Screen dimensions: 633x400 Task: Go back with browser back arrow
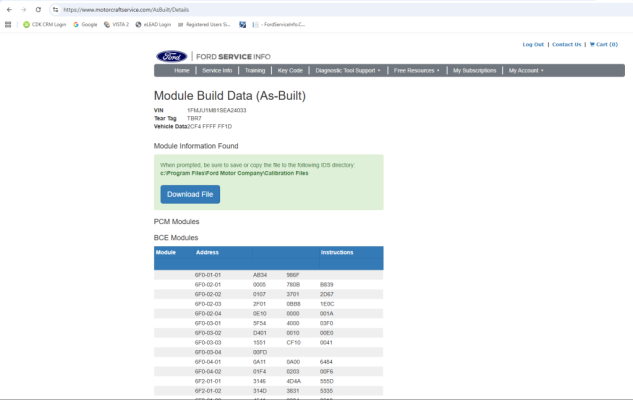point(9,10)
